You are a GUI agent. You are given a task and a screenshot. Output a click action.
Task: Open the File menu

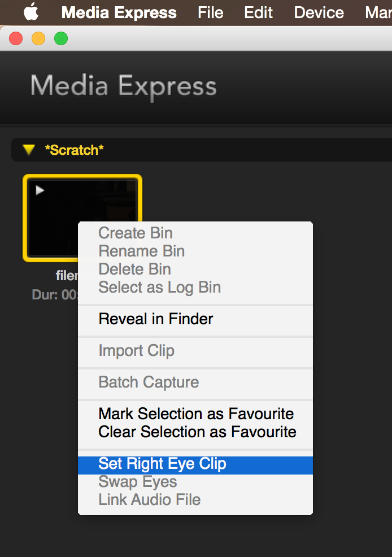(x=210, y=13)
